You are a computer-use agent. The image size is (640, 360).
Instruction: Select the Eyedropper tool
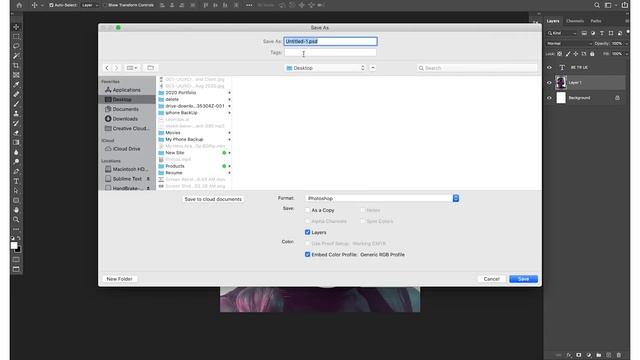pyautogui.click(x=16, y=84)
